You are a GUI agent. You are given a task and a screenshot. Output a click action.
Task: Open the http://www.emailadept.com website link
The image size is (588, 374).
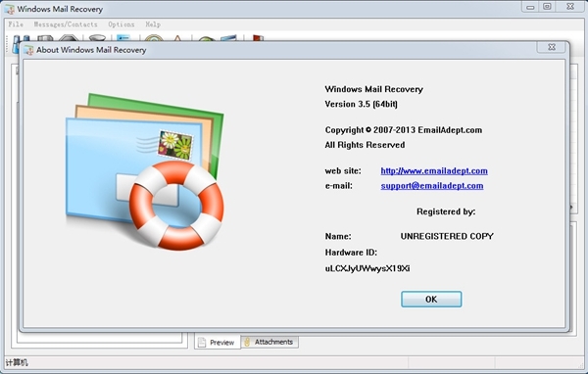click(434, 171)
